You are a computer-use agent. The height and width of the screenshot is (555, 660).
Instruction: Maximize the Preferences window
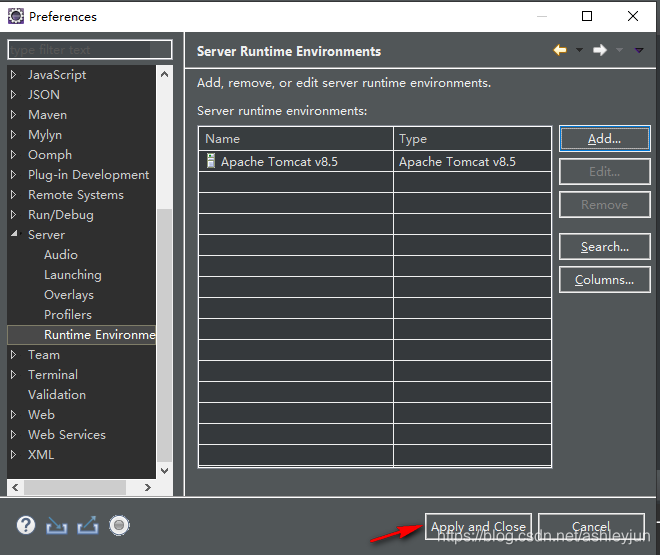[587, 16]
